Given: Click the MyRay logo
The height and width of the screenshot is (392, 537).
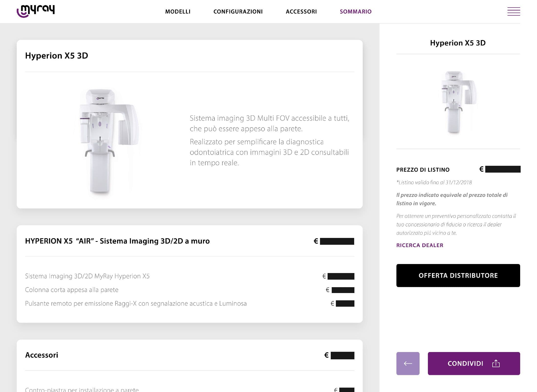Looking at the screenshot, I should (x=36, y=11).
